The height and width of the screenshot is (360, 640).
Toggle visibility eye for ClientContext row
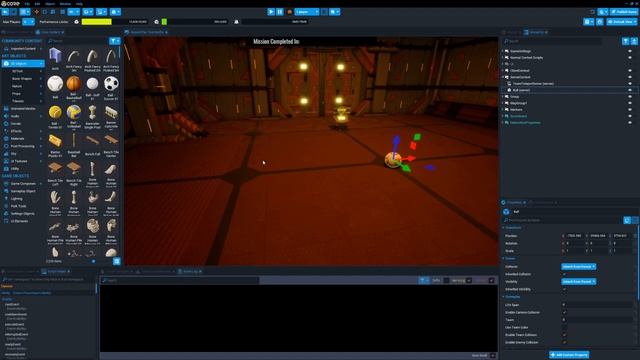pyautogui.click(x=630, y=71)
